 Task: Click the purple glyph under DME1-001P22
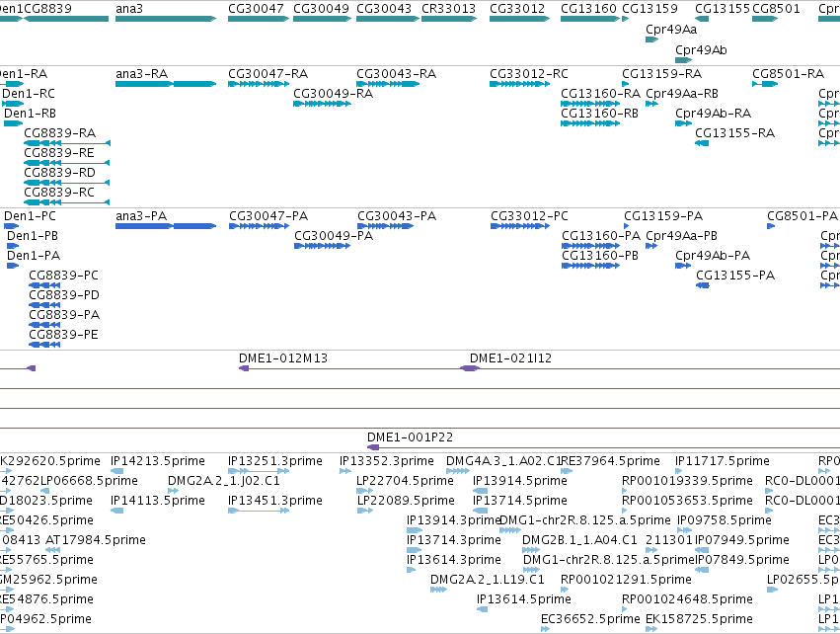tap(373, 447)
